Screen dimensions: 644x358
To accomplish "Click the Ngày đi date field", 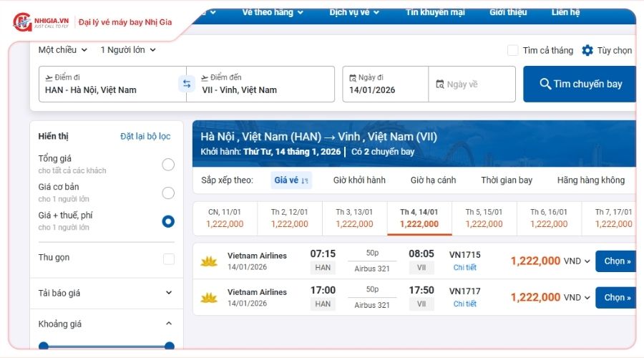I will pos(386,84).
